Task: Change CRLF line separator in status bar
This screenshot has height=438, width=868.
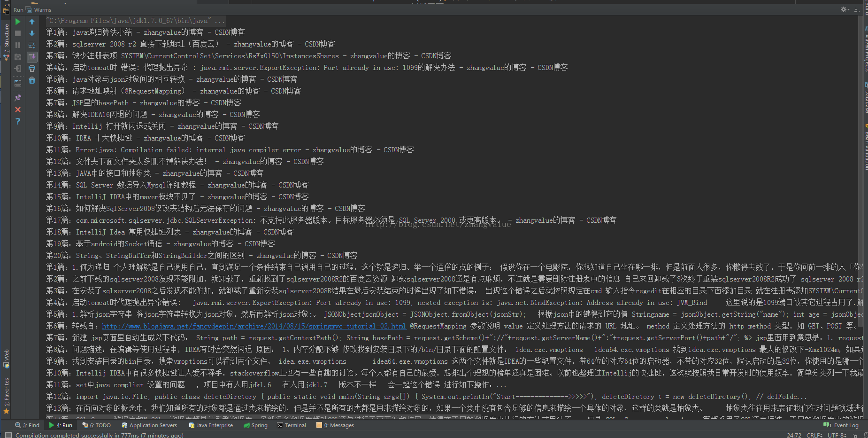Action: pyautogui.click(x=814, y=435)
